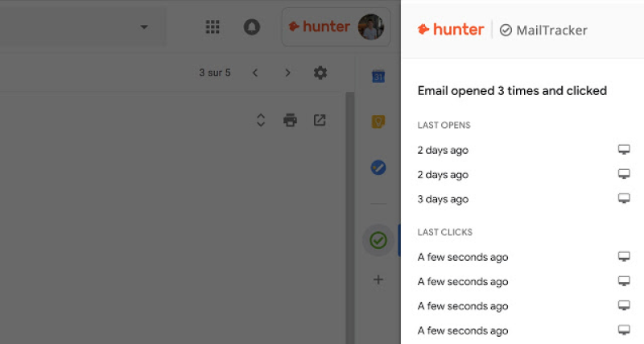
Task: Click the Hunter logo in MailTracker panel
Action: [x=451, y=30]
